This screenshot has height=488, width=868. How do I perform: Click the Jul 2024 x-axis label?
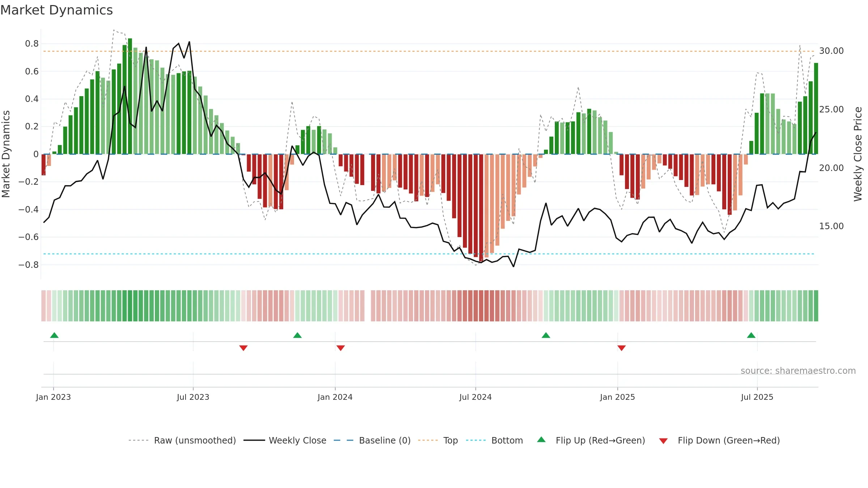(476, 397)
